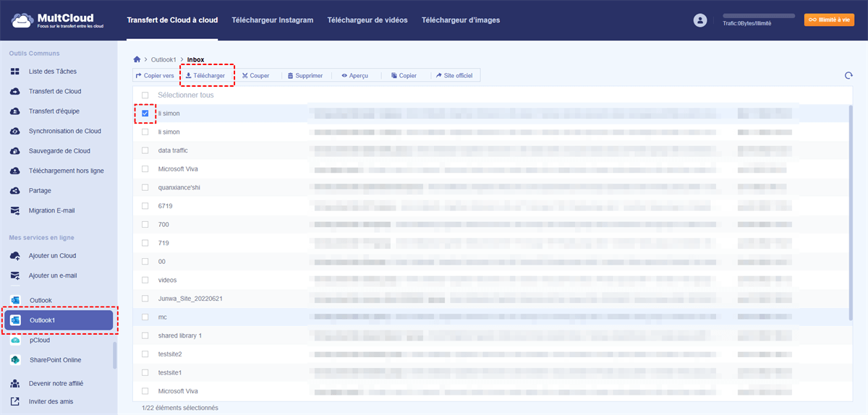Click Ajouter un Cloud
Image resolution: width=868 pixels, height=415 pixels.
click(x=52, y=256)
